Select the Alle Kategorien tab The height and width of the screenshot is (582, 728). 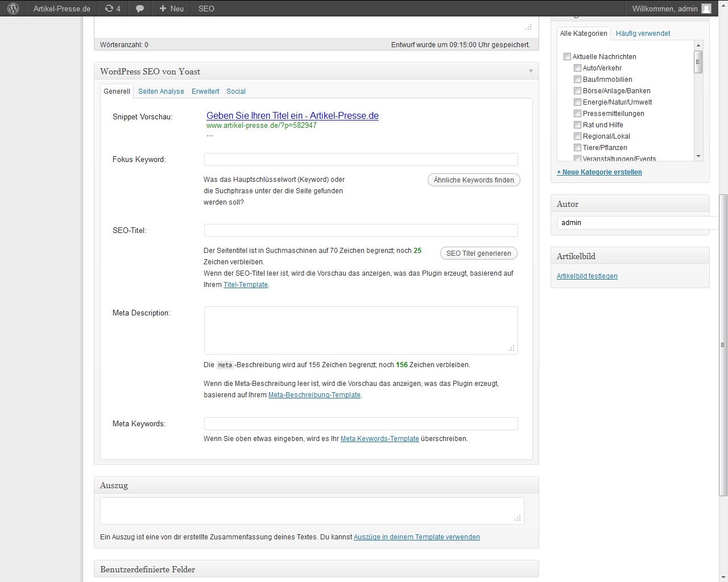coord(584,34)
